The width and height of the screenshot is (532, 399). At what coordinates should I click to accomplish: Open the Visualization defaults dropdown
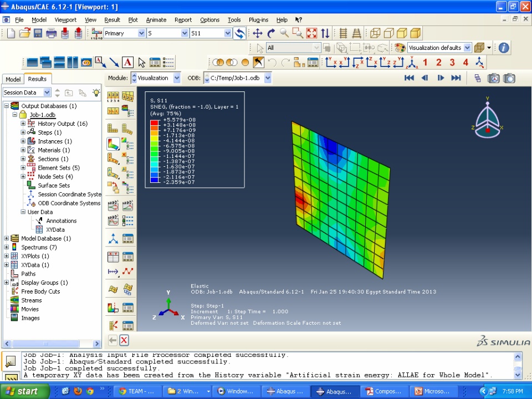[x=467, y=48]
